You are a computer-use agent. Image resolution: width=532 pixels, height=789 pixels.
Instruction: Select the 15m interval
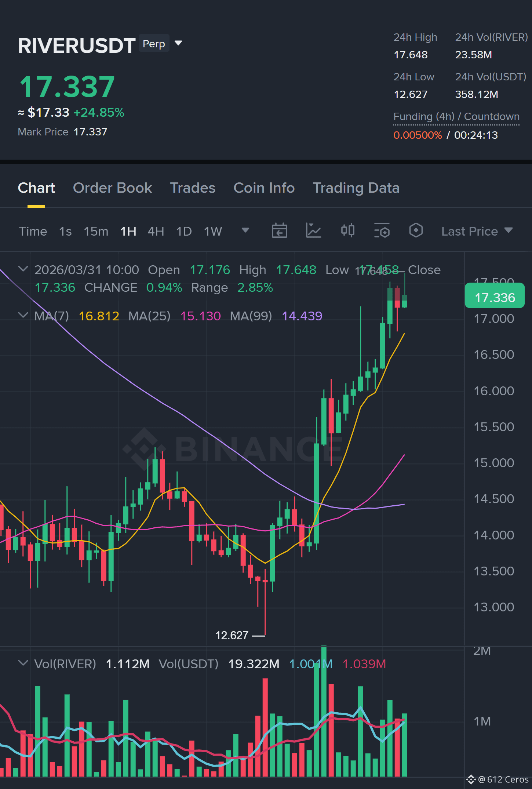point(96,231)
